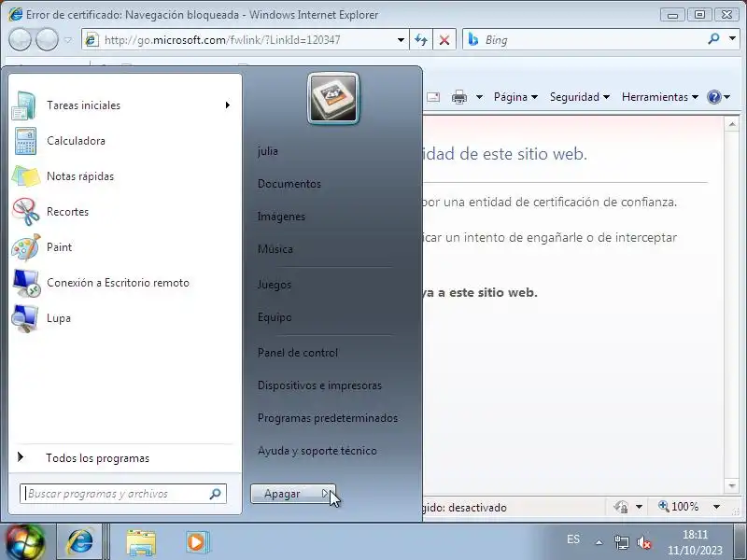The image size is (747, 560).
Task: Open the zoom level dropdown arrow
Action: 716,507
